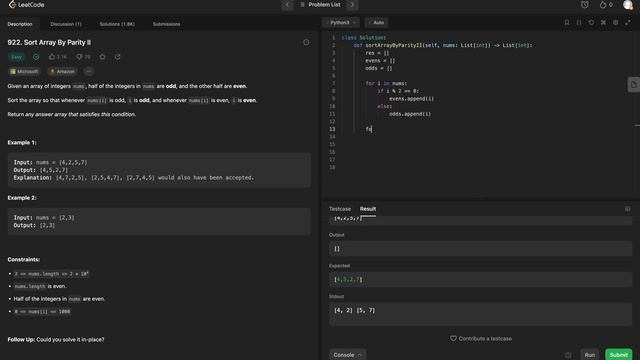
Task: Click the hint circle icon beside problem title
Action: coord(306,42)
